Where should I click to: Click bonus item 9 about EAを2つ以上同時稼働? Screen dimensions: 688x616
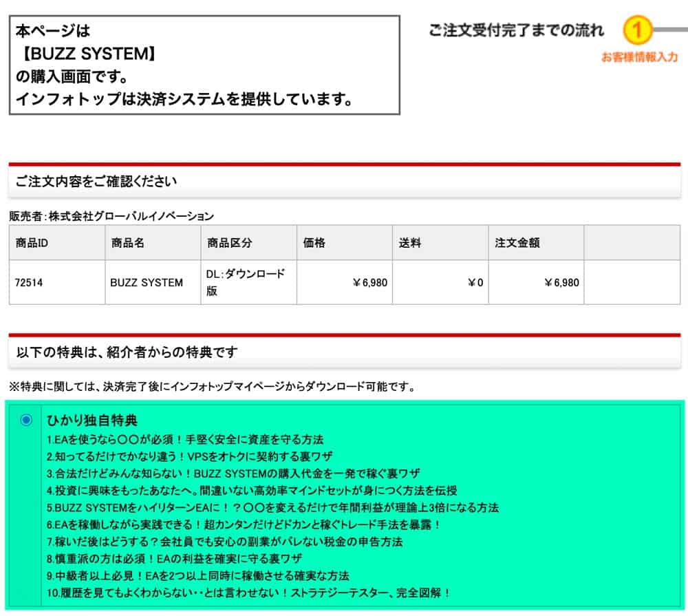pos(198,576)
